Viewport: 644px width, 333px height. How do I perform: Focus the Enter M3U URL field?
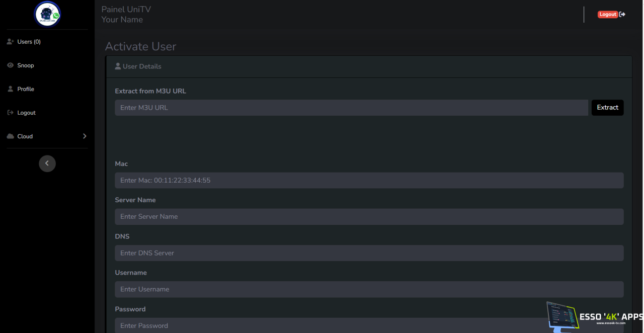[351, 108]
